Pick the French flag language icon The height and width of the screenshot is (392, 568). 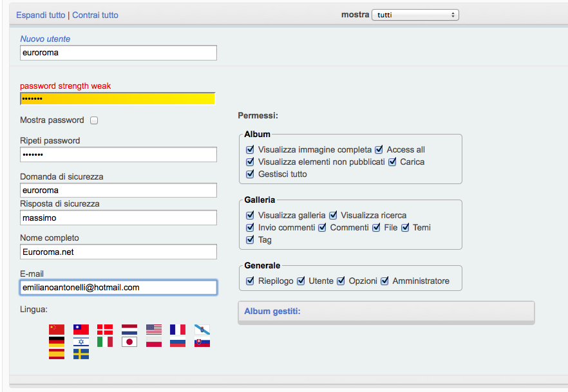(x=178, y=330)
